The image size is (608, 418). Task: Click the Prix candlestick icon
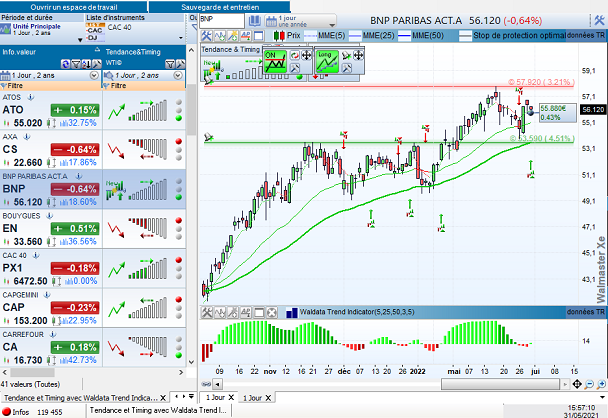click(279, 36)
